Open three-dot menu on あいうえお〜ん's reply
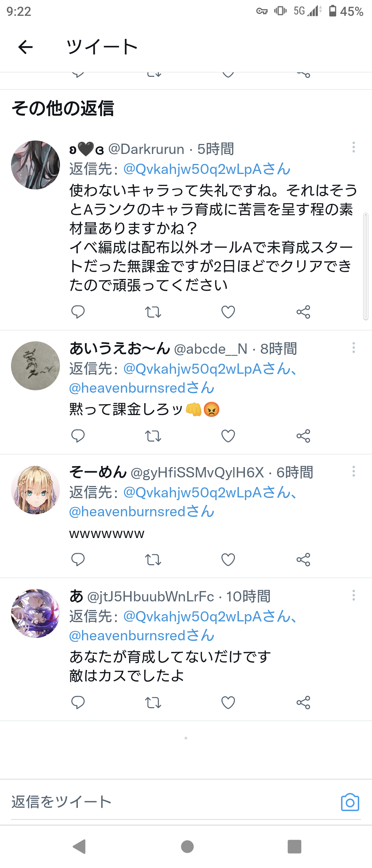 click(354, 348)
